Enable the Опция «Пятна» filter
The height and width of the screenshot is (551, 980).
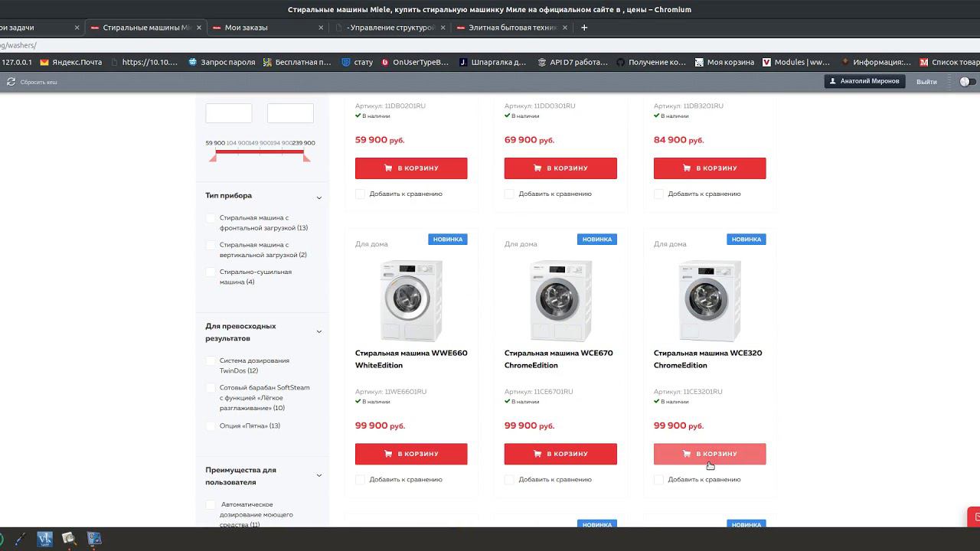coord(211,425)
